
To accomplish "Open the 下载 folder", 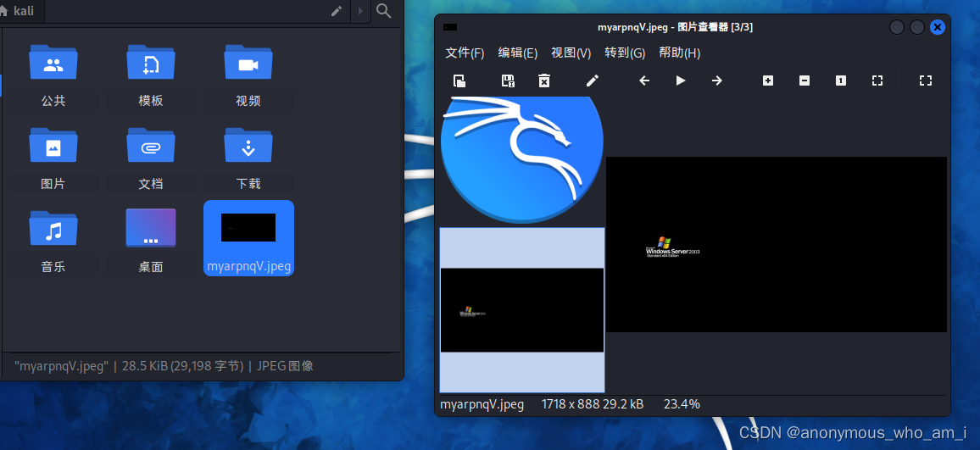I will tap(248, 158).
